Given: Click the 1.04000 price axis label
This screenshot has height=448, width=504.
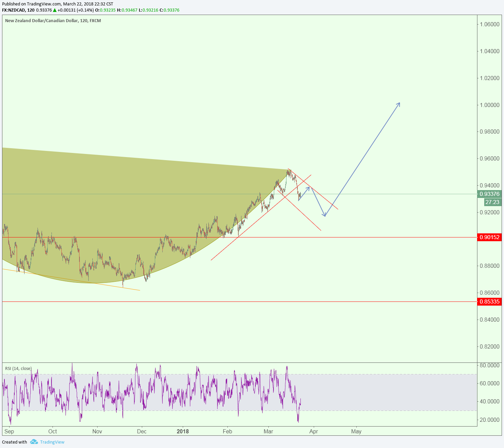Looking at the screenshot, I should (x=490, y=51).
